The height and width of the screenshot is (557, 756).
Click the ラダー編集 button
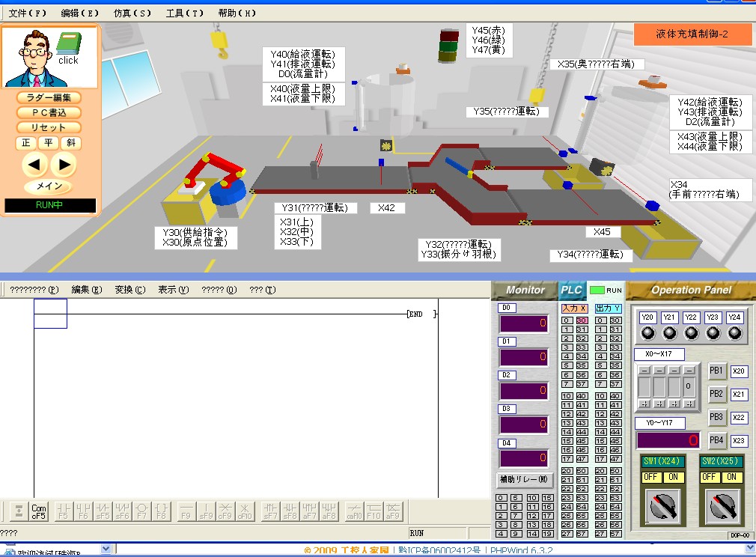[x=49, y=97]
